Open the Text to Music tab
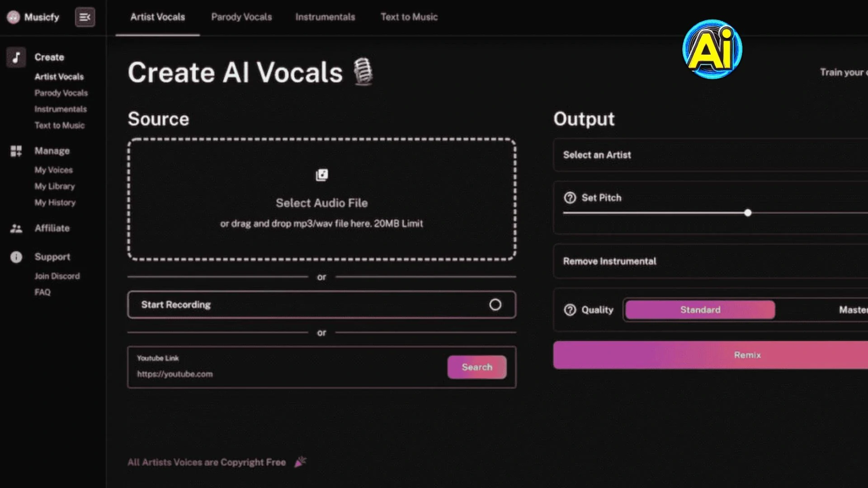868x488 pixels. (x=409, y=17)
